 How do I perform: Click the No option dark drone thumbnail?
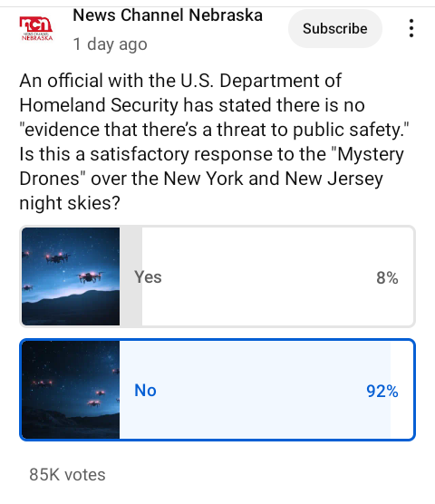71,390
